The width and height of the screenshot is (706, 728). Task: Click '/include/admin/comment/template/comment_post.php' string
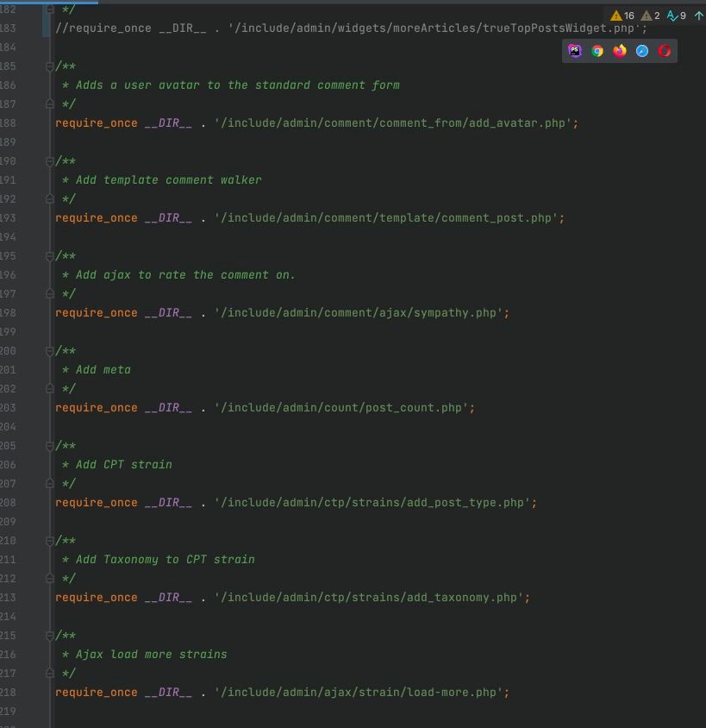click(386, 218)
